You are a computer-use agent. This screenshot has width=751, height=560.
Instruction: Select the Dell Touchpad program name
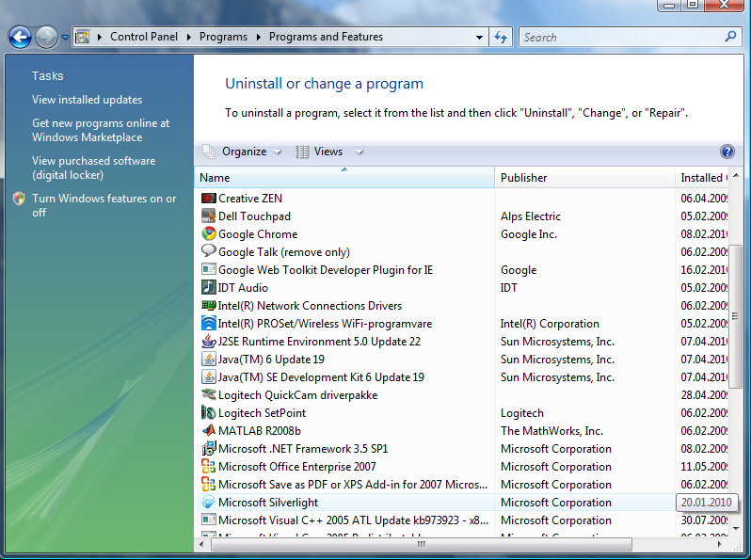click(x=254, y=216)
